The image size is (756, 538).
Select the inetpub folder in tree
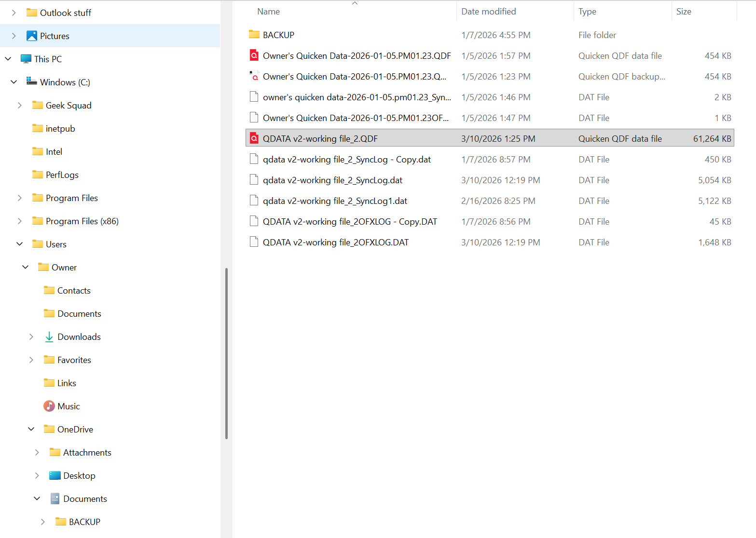pos(60,129)
